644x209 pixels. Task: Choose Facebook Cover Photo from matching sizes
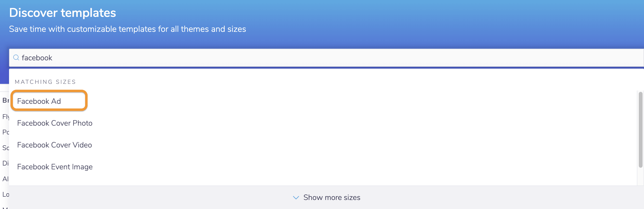[55, 123]
